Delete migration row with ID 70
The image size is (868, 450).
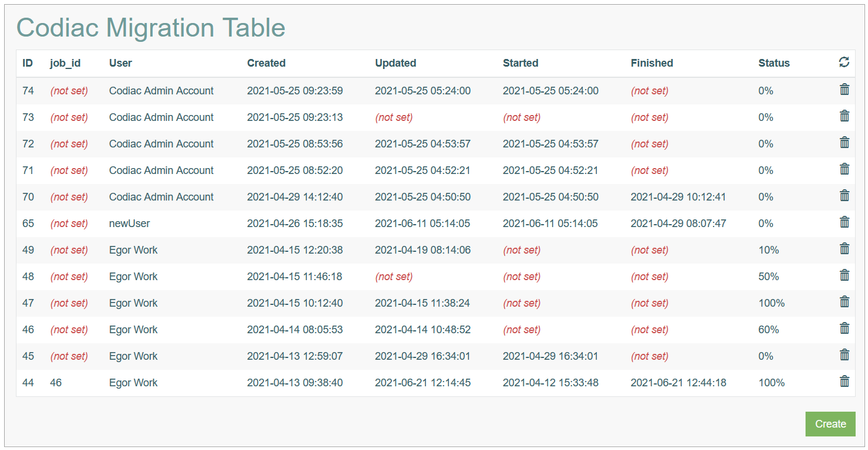(x=844, y=195)
